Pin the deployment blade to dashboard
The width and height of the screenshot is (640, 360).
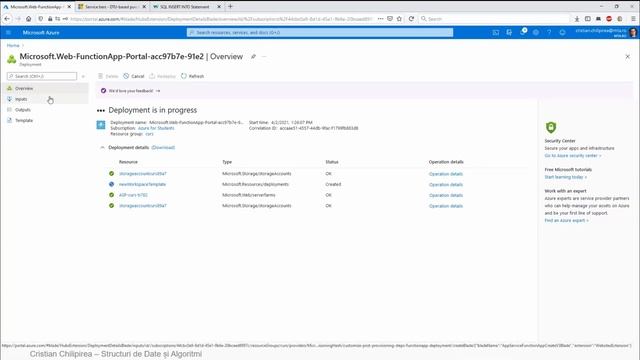253,57
